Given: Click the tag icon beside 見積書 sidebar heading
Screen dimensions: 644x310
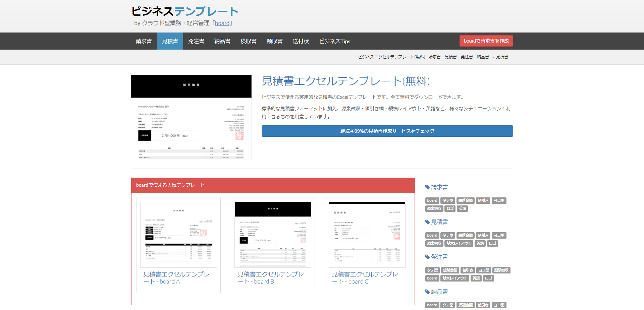Looking at the screenshot, I should coord(427,222).
